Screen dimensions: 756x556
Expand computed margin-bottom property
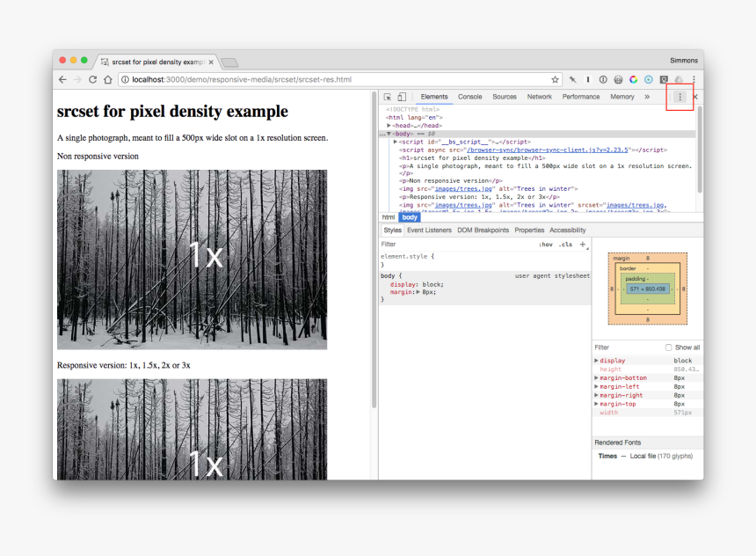596,378
